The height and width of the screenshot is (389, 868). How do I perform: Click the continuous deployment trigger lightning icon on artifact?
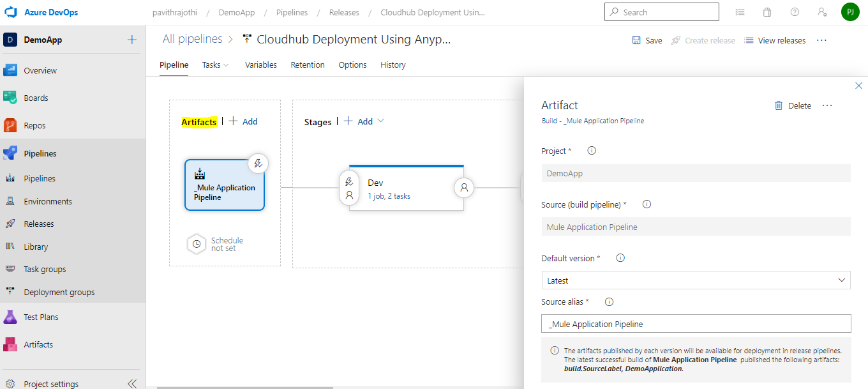pyautogui.click(x=258, y=164)
